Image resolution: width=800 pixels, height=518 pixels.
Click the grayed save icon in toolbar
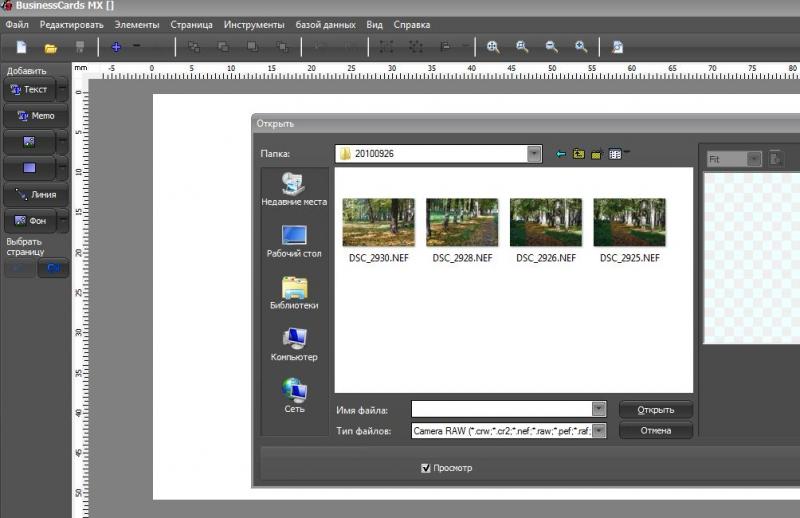point(80,47)
